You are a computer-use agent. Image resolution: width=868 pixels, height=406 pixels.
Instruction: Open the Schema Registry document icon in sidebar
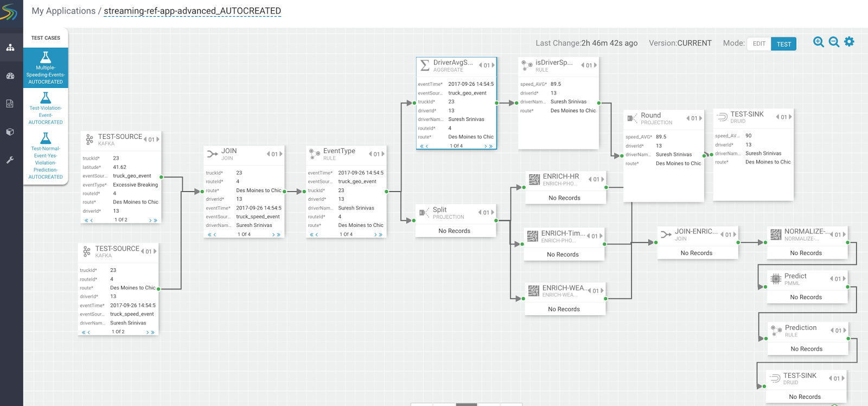[10, 104]
